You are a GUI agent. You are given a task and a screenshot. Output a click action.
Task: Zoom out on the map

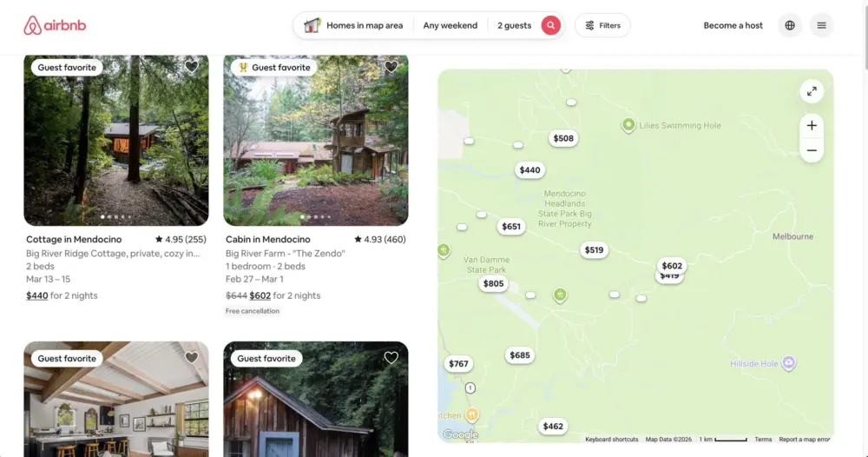click(x=811, y=150)
